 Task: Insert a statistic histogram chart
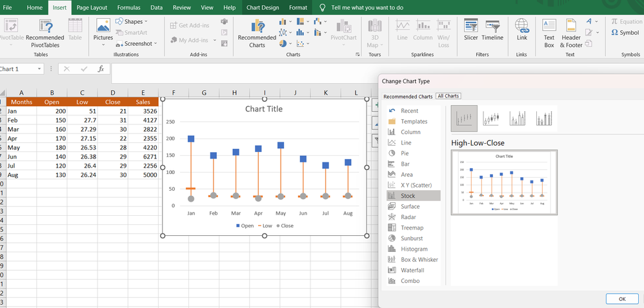click(300, 32)
